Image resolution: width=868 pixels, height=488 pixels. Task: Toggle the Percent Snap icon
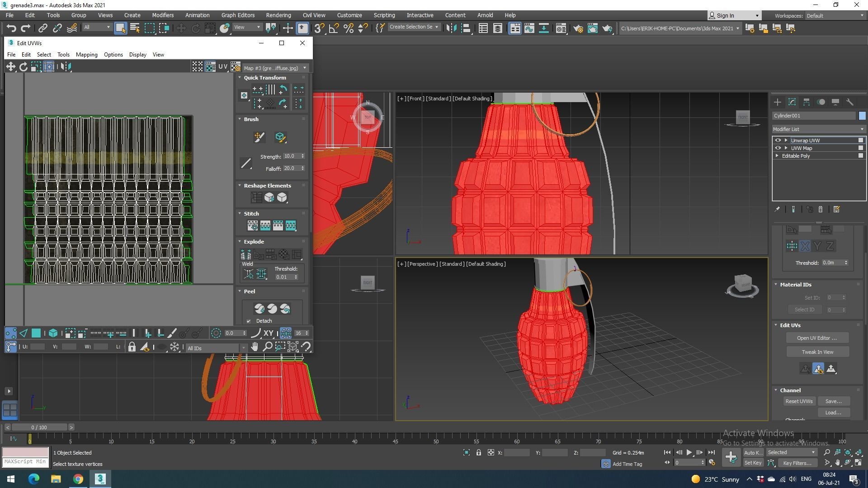(x=349, y=28)
